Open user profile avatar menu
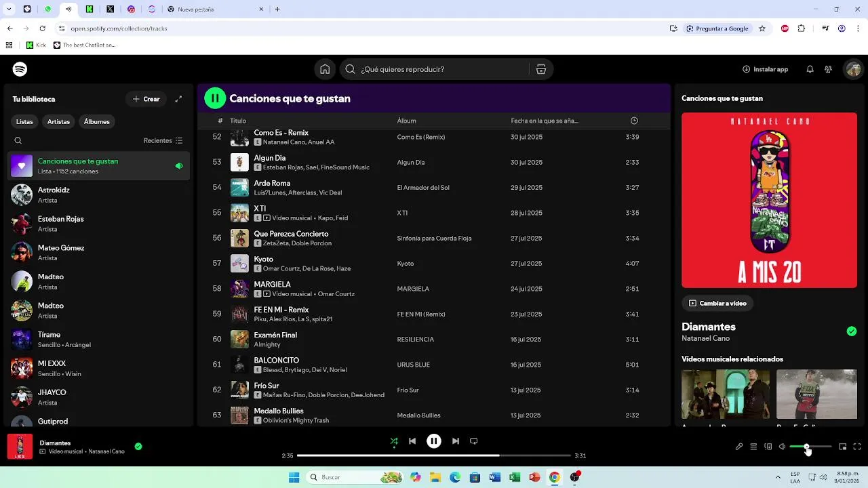This screenshot has width=868, height=488. click(x=853, y=69)
